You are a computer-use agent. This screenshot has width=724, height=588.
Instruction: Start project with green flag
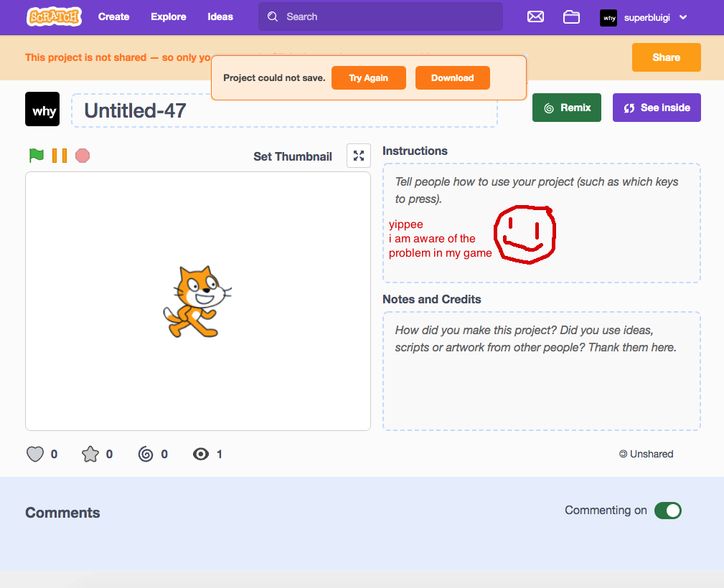click(x=36, y=156)
